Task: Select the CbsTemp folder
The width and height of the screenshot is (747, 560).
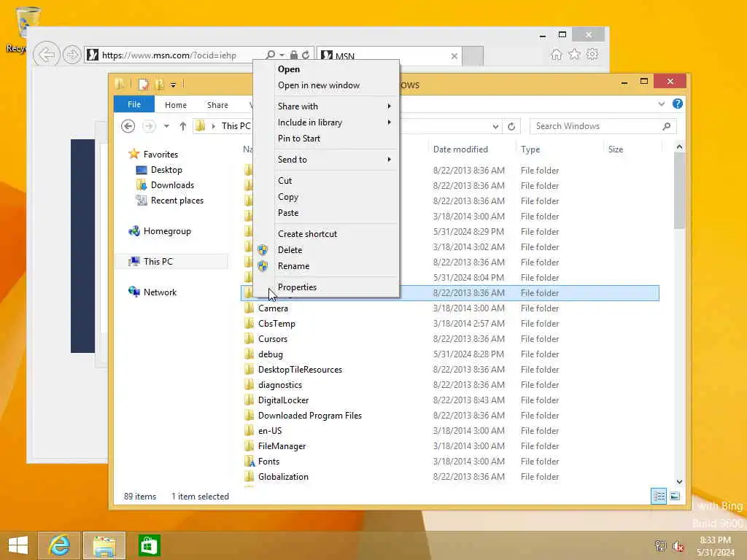Action: coord(276,323)
